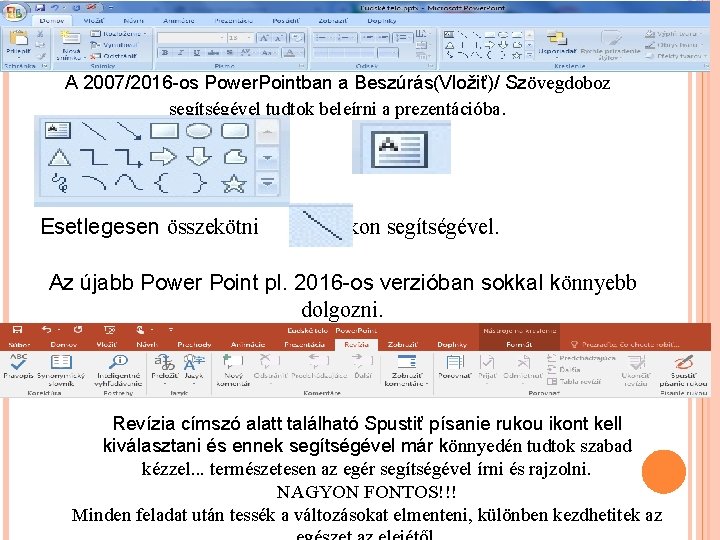This screenshot has width=720, height=540.
Task: Open Posúdiť tab in blue 2007 ribbon
Action: pyautogui.click(x=286, y=21)
